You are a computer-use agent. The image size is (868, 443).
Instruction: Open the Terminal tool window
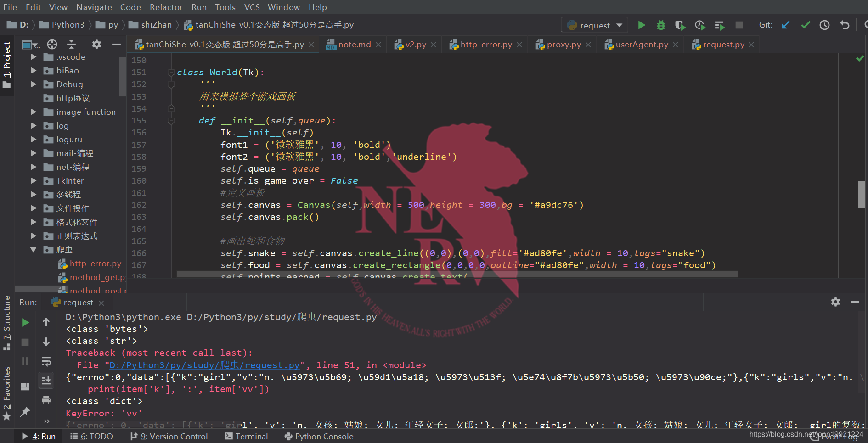tap(246, 437)
